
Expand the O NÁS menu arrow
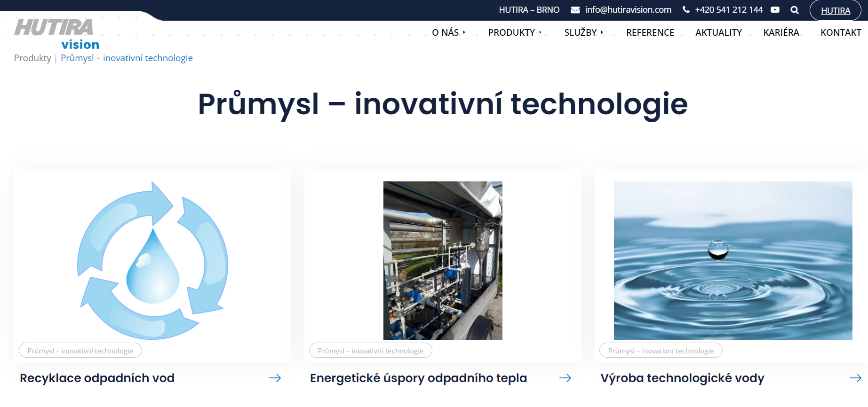point(464,32)
